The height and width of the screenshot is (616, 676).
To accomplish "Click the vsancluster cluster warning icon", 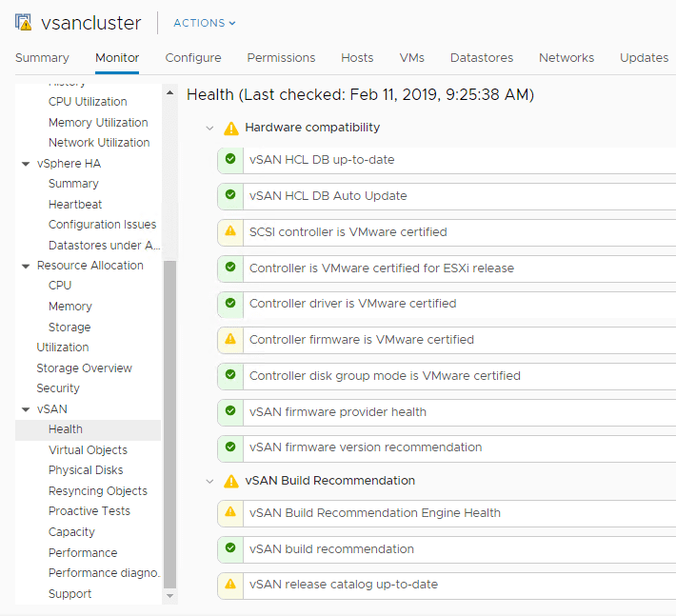I will pyautogui.click(x=23, y=22).
